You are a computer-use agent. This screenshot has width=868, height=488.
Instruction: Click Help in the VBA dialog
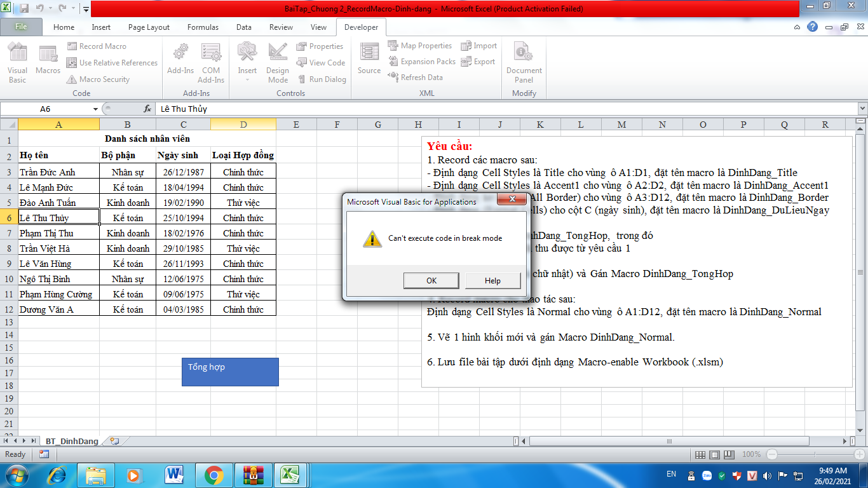(492, 281)
